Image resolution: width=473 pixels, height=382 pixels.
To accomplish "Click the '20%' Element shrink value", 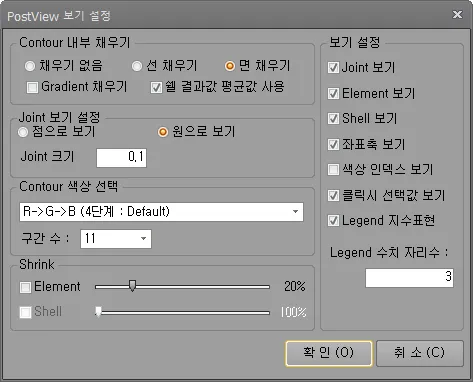I will point(295,286).
